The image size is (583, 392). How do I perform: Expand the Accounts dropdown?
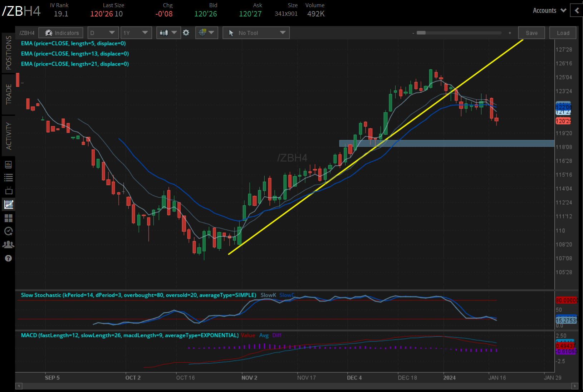point(549,10)
